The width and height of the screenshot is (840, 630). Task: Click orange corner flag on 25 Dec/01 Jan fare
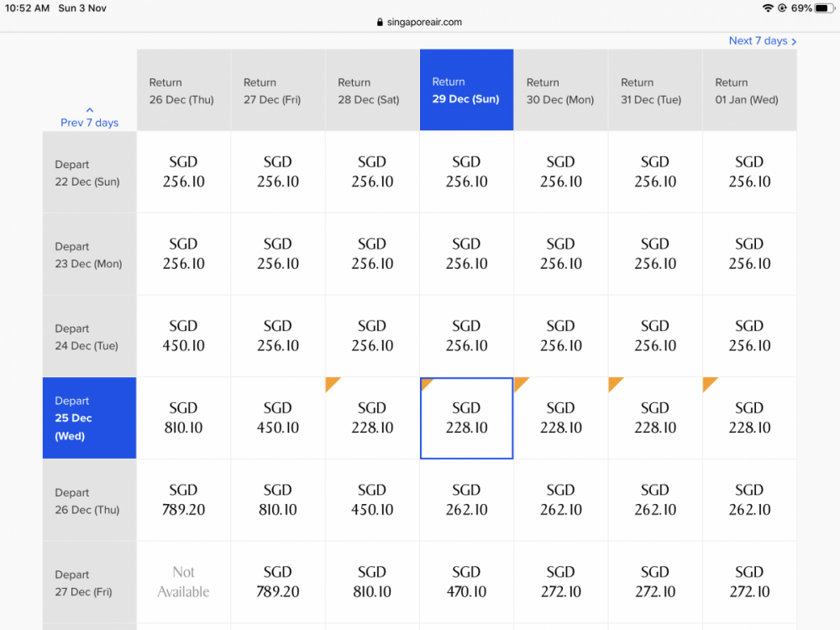pos(708,383)
